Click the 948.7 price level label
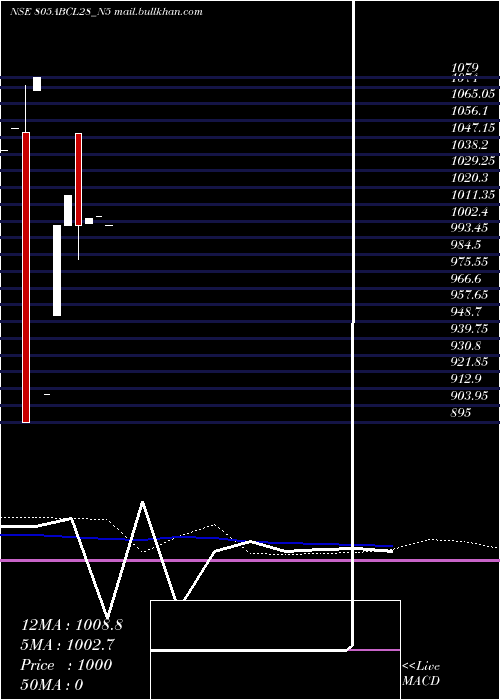The image size is (500, 700). (x=466, y=312)
